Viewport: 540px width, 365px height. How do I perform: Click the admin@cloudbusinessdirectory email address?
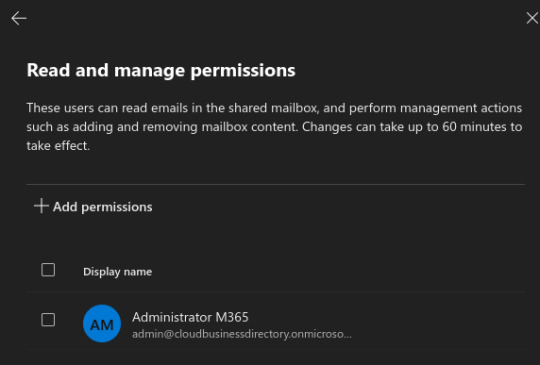click(x=242, y=334)
